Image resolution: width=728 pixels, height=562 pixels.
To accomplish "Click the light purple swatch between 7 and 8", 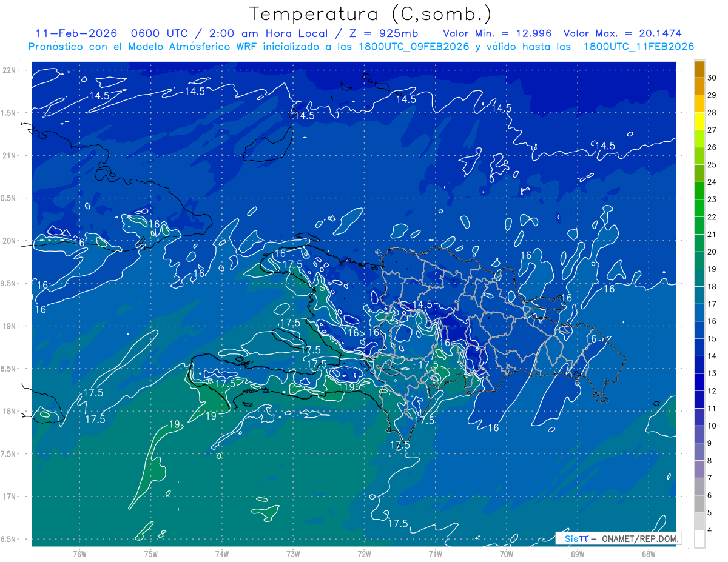I will pyautogui.click(x=699, y=469).
